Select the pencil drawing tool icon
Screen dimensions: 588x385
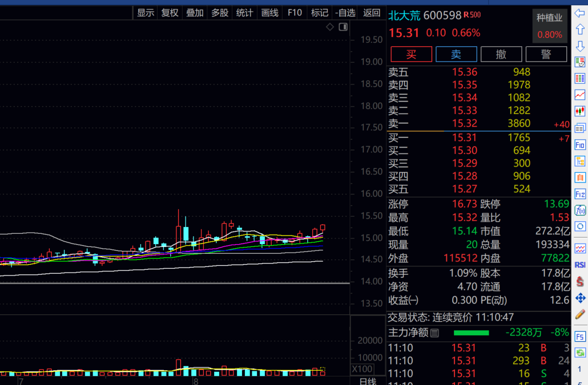(x=580, y=315)
